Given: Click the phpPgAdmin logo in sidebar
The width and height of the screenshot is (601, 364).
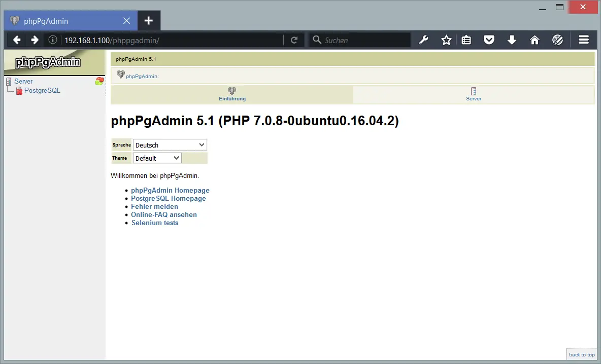Looking at the screenshot, I should (48, 62).
